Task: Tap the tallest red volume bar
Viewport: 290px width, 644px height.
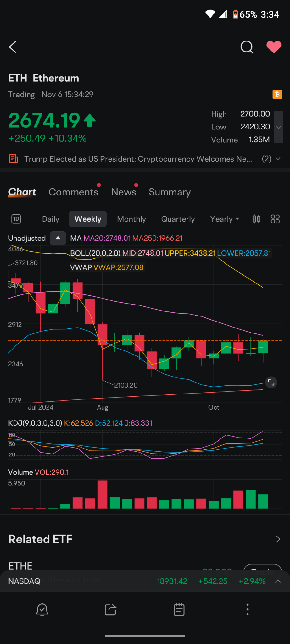Action: (x=102, y=494)
